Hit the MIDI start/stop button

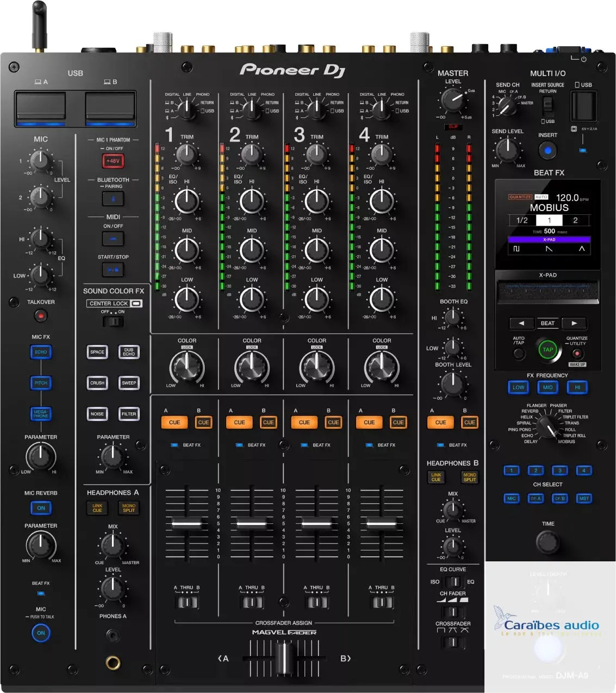(113, 270)
